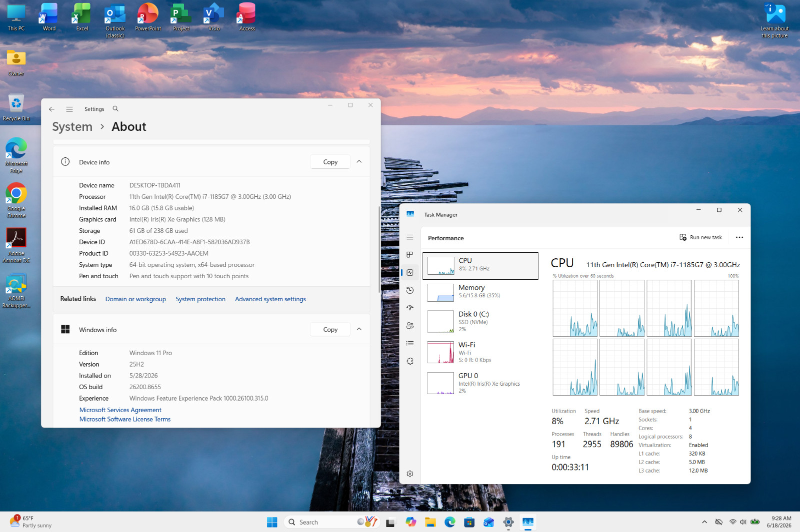Click the taskbar Search box

pyautogui.click(x=332, y=522)
